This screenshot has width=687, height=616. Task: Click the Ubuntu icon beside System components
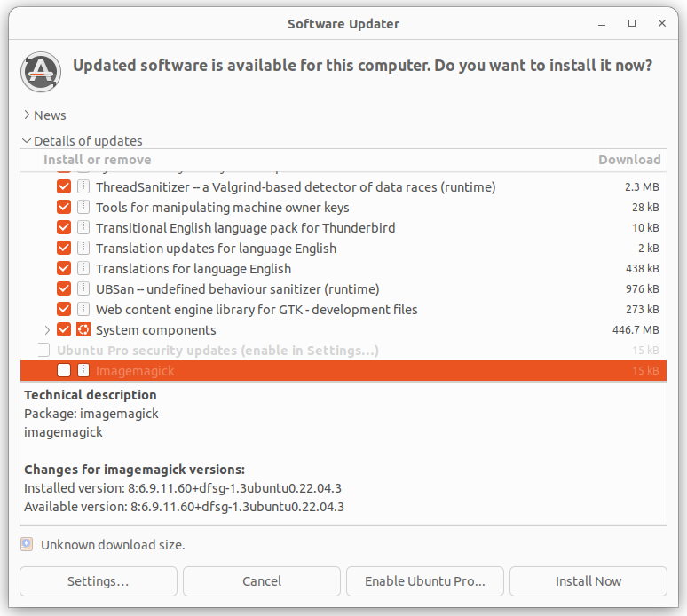coord(83,330)
